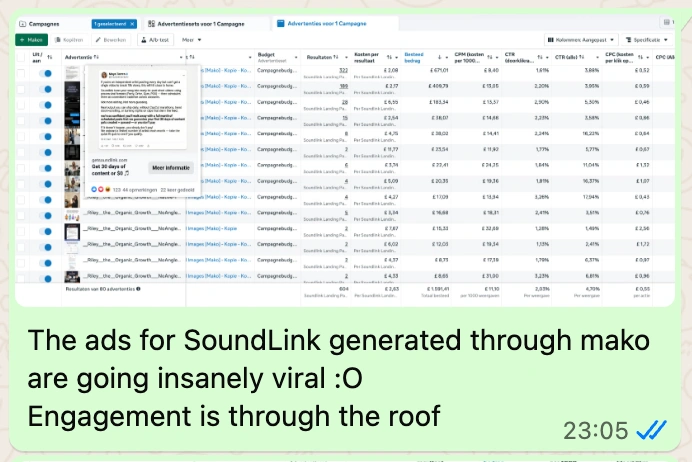Viewport: 692px width, 462px height.
Task: Click sort arrows in Kosten per resultaat header
Action: pyautogui.click(x=389, y=57)
